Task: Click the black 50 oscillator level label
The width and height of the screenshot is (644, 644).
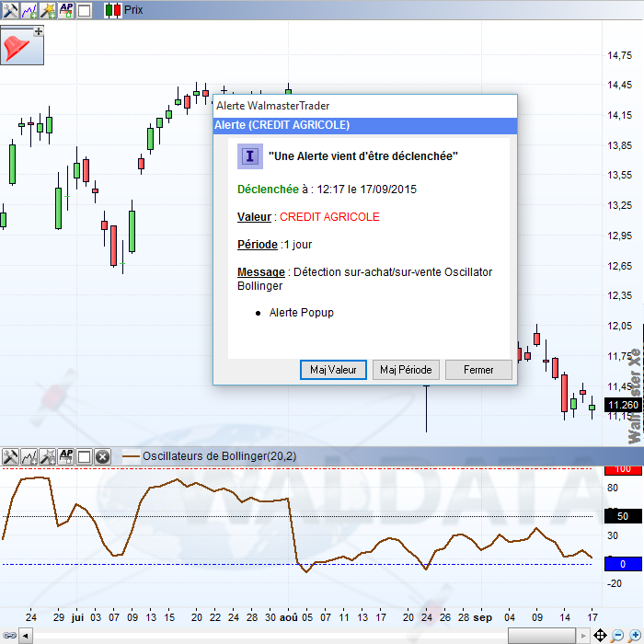Action: (623, 516)
